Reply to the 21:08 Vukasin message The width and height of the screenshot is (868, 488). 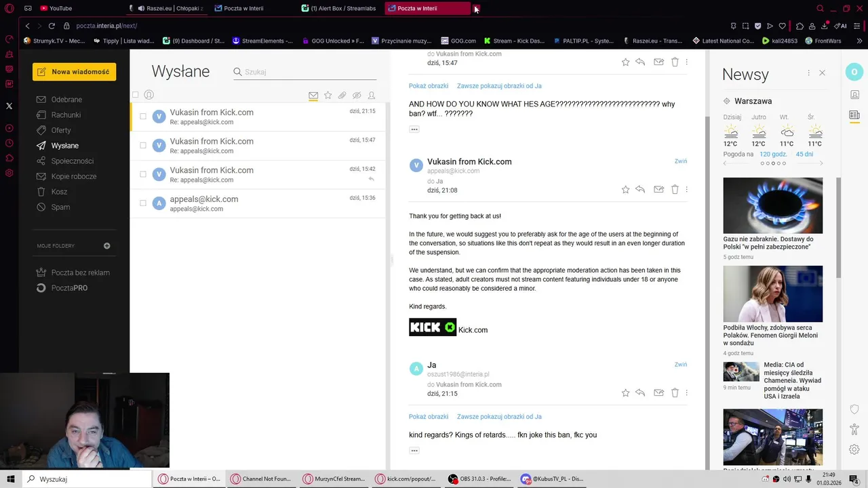coord(640,190)
